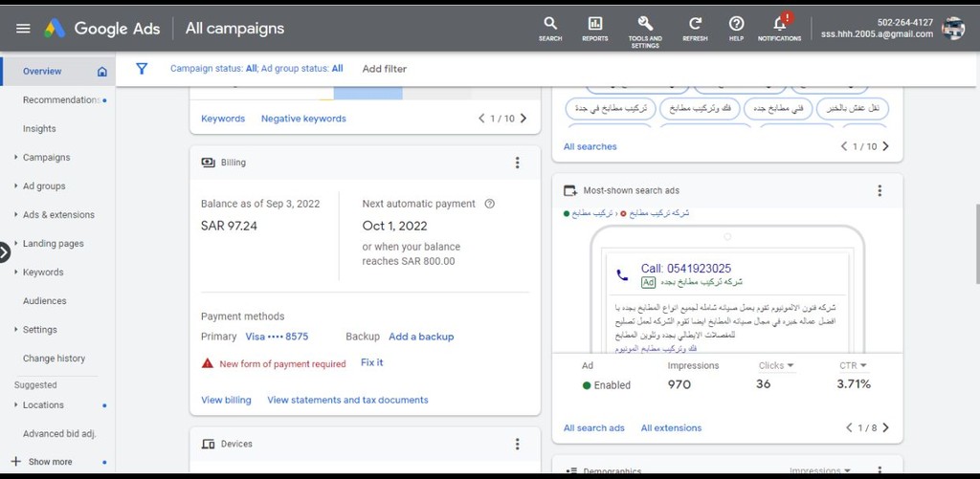
Task: Click the 'SAR 97.24' balance amount
Action: pyautogui.click(x=229, y=226)
